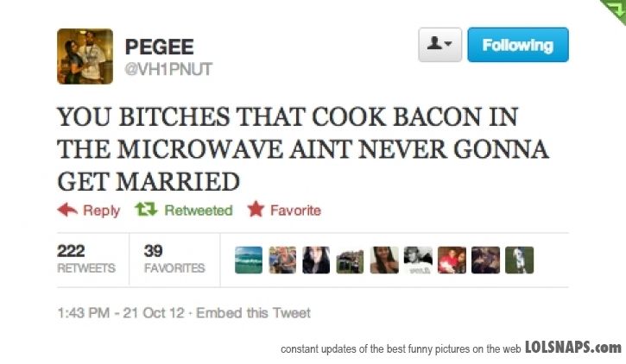Image resolution: width=626 pixels, height=364 pixels.
Task: Toggle Favorite on this tweet
Action: [x=295, y=210]
